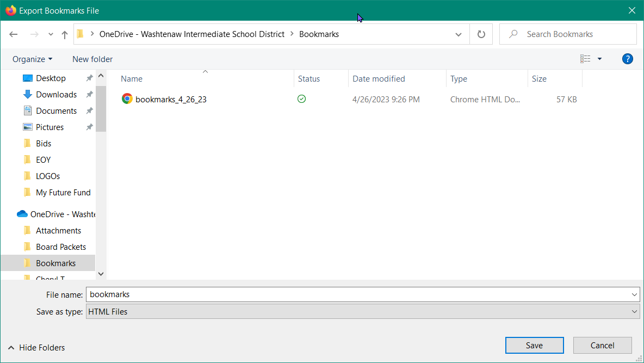644x363 pixels.
Task: Expand the File name dropdown arrow
Action: [x=634, y=295]
